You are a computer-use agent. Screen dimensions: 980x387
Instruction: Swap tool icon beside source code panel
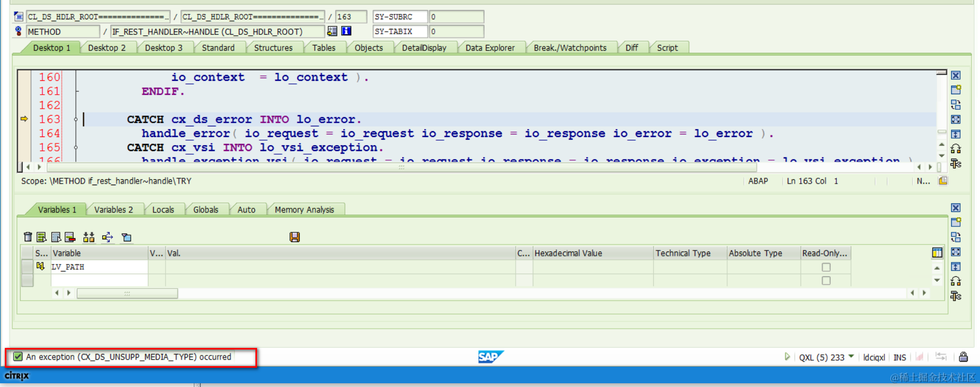tap(956, 164)
